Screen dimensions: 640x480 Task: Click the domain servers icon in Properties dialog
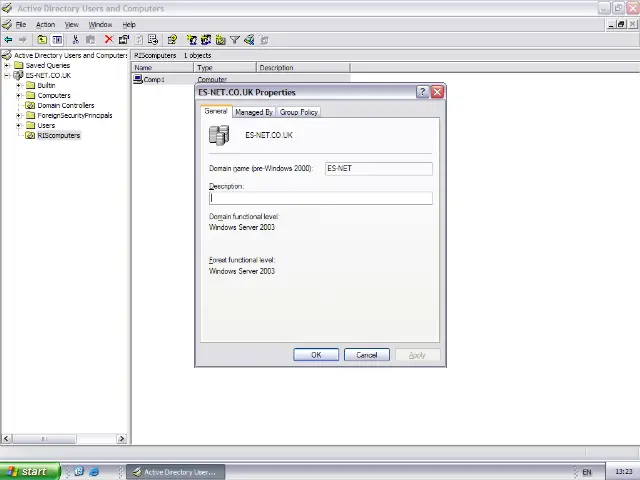click(x=219, y=136)
